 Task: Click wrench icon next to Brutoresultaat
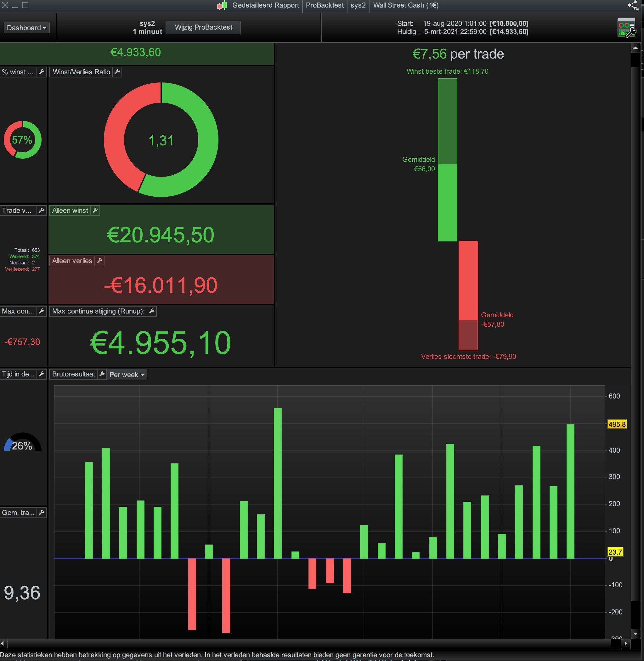click(102, 374)
